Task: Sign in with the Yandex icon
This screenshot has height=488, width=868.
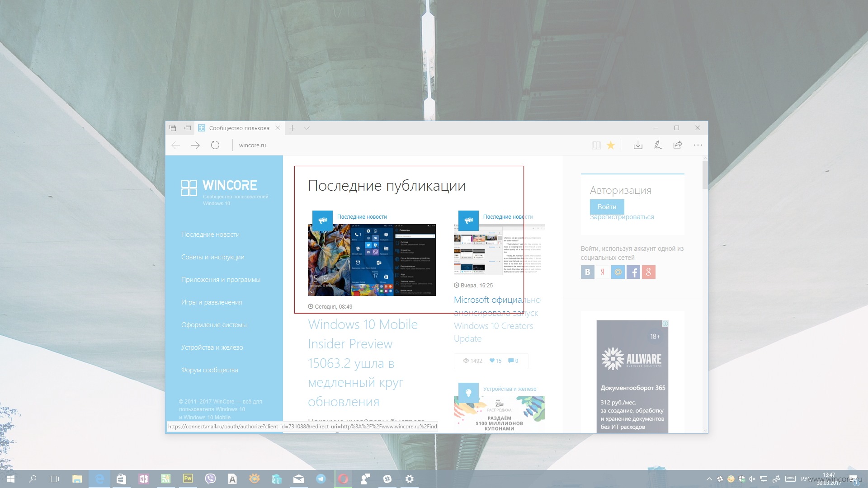Action: (603, 272)
